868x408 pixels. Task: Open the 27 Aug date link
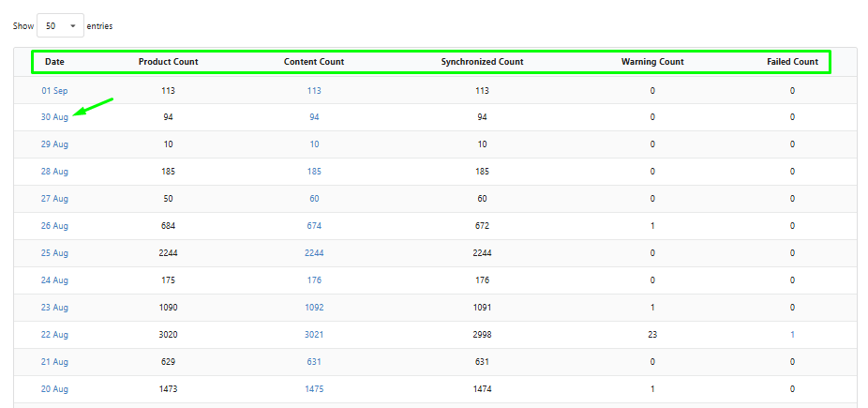coord(54,199)
